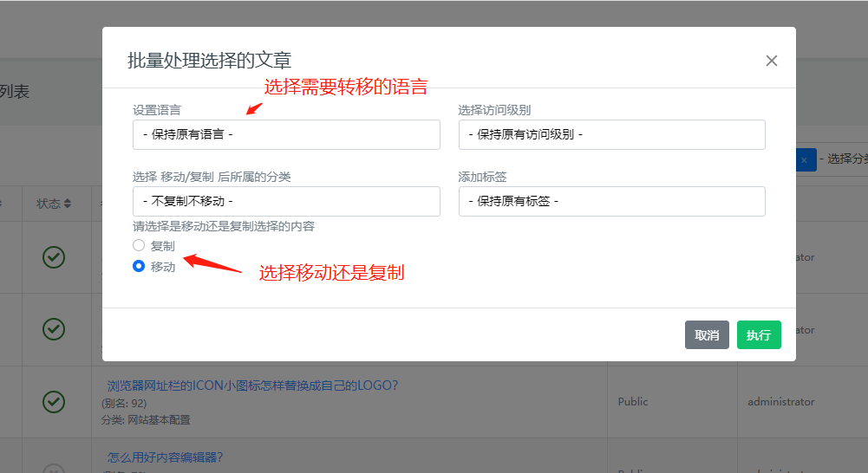Click the topmost green published status icon
Screen dimensions: 868x473
pos(54,257)
